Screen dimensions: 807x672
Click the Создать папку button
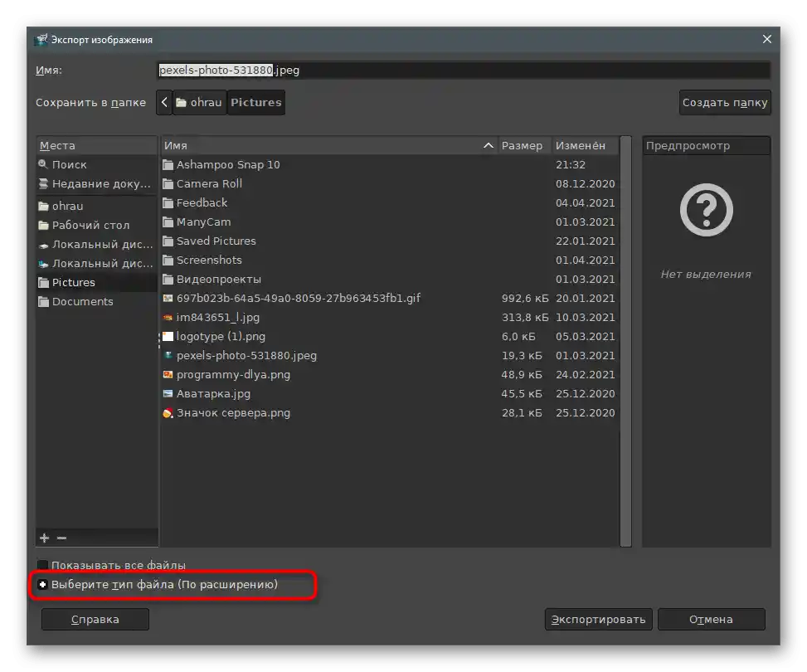tap(725, 103)
